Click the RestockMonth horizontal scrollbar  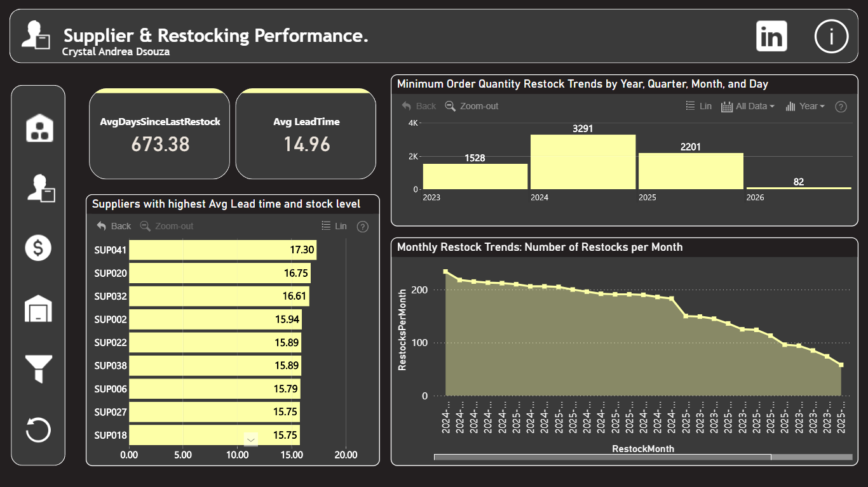tap(602, 457)
